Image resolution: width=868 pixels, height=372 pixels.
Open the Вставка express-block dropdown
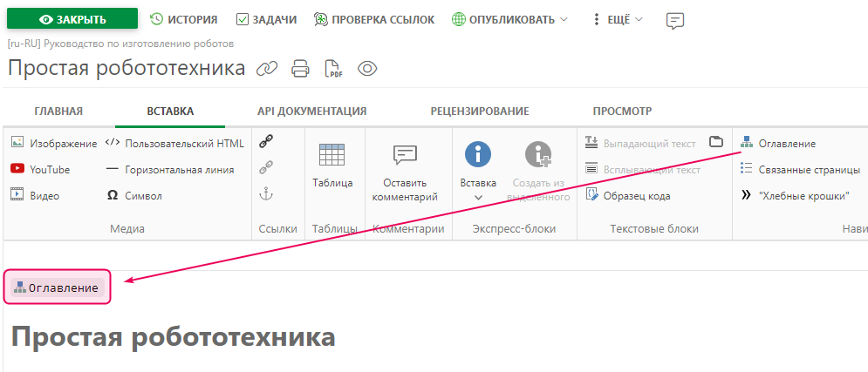478,172
